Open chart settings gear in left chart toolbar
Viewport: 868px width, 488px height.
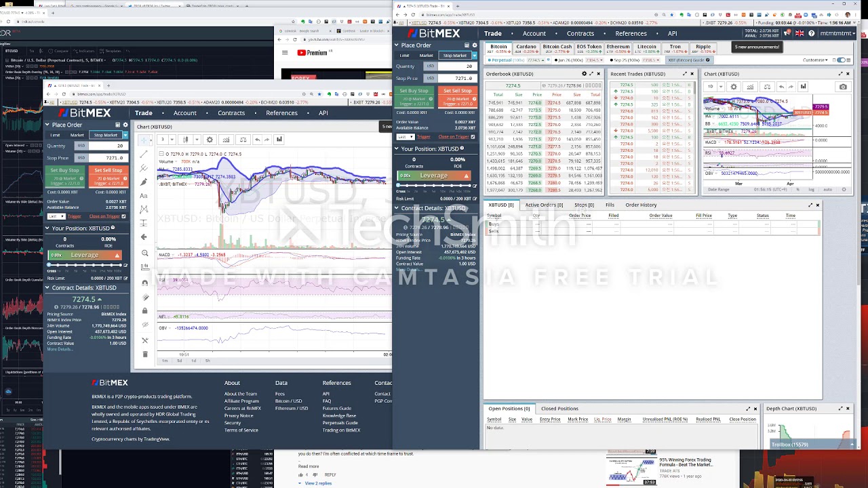pyautogui.click(x=210, y=140)
